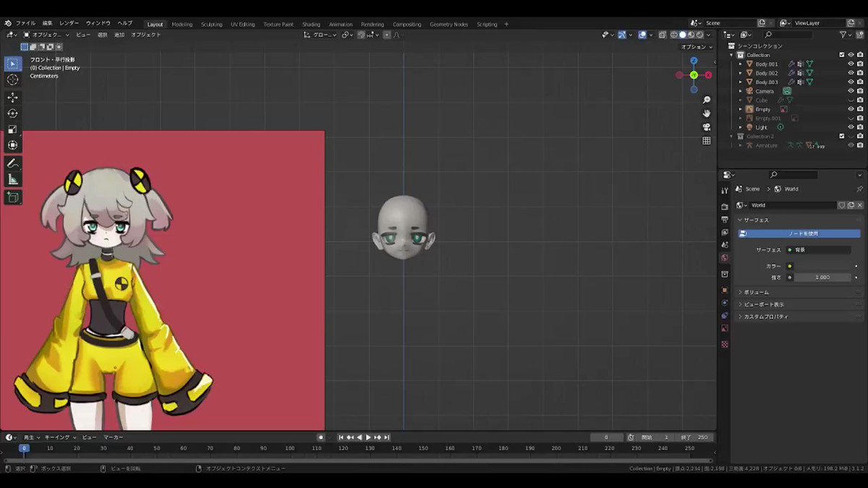The width and height of the screenshot is (868, 488).
Task: Activate the Measure tool
Action: coord(12,179)
